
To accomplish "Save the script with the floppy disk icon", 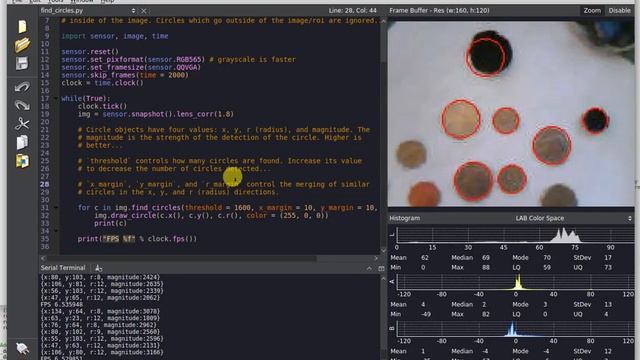I will coord(22,64).
